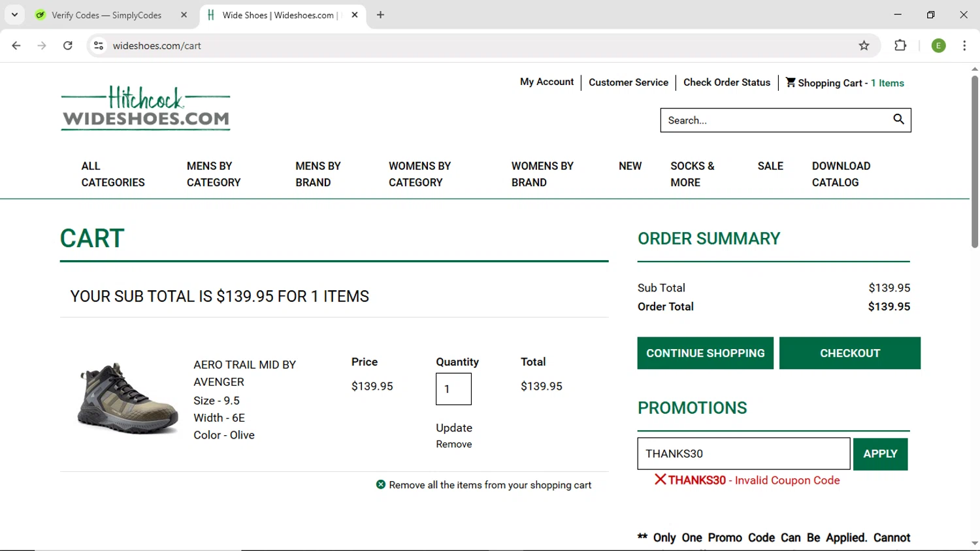Image resolution: width=980 pixels, height=551 pixels.
Task: Select the Wide Shoes | Wideshoes.com tab
Action: pyautogui.click(x=282, y=15)
